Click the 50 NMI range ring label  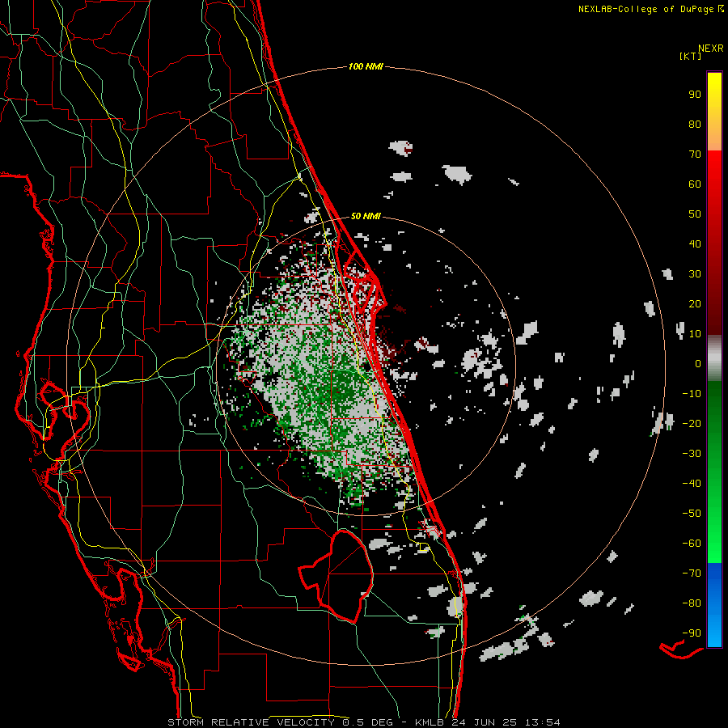[366, 216]
